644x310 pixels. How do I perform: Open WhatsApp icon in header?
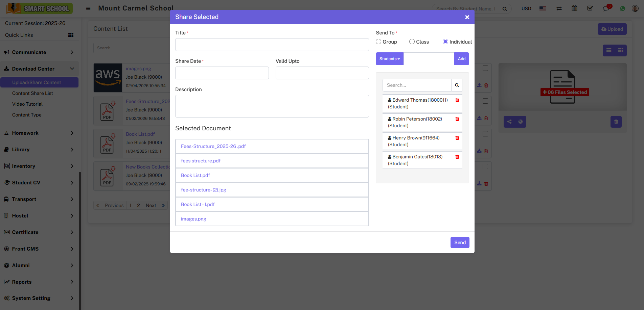click(x=622, y=8)
